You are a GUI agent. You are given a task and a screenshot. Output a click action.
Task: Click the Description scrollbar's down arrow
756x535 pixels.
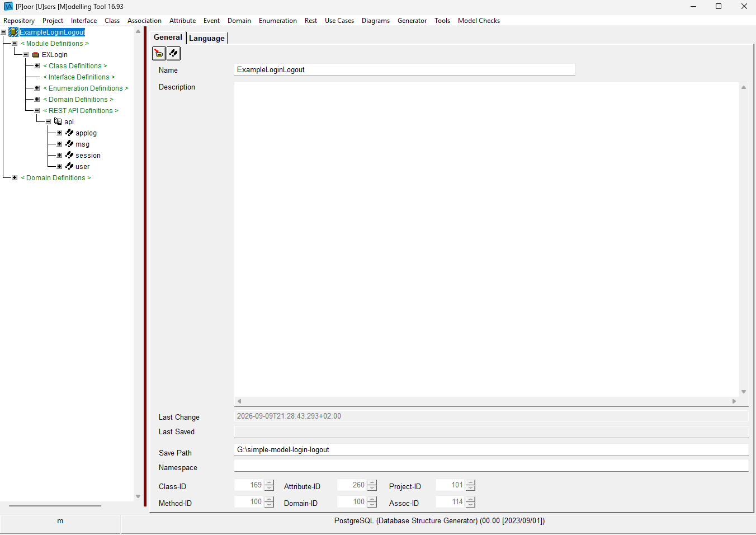pos(744,392)
